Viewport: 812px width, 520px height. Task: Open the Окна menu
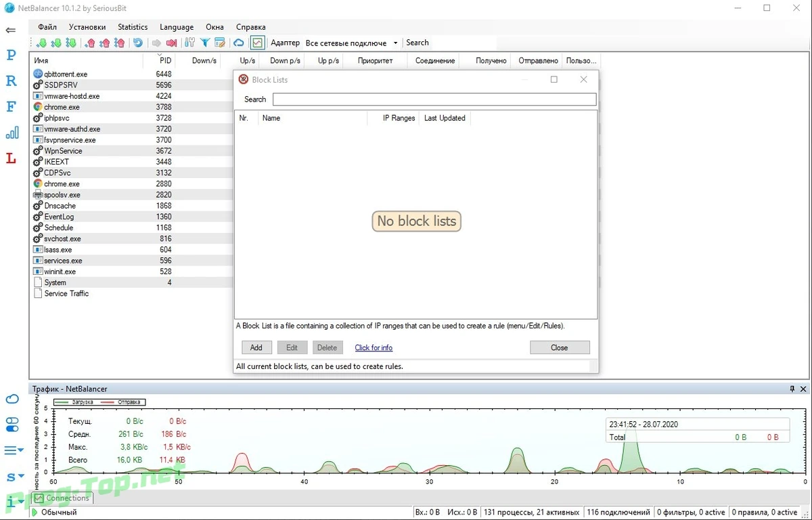(215, 27)
